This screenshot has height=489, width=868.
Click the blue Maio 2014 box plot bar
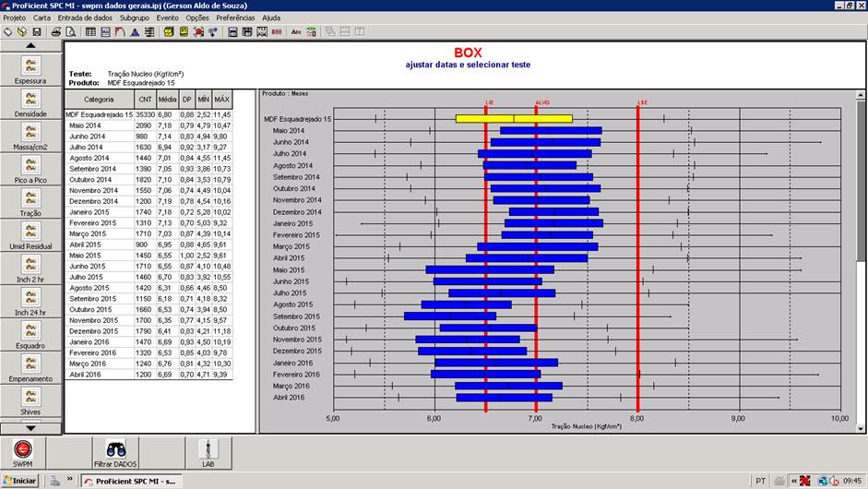[551, 131]
